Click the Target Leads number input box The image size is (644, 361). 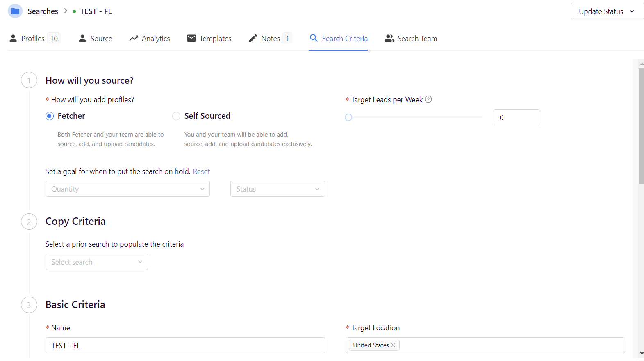[517, 117]
